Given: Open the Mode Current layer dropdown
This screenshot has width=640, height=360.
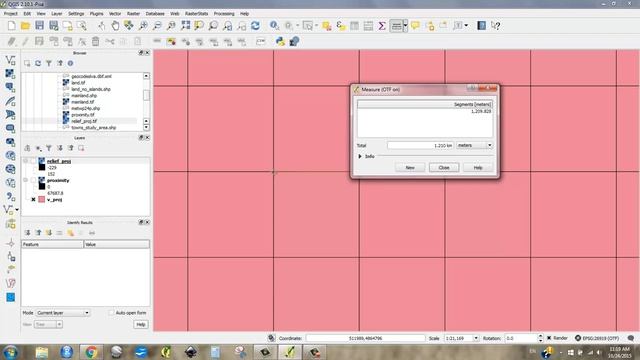Looking at the screenshot, I should point(62,313).
